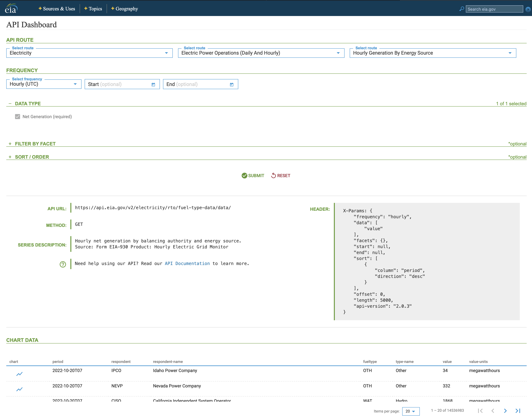The height and width of the screenshot is (418, 532).
Task: Open Hourly Generation By Energy Source dropdown
Action: (x=432, y=53)
